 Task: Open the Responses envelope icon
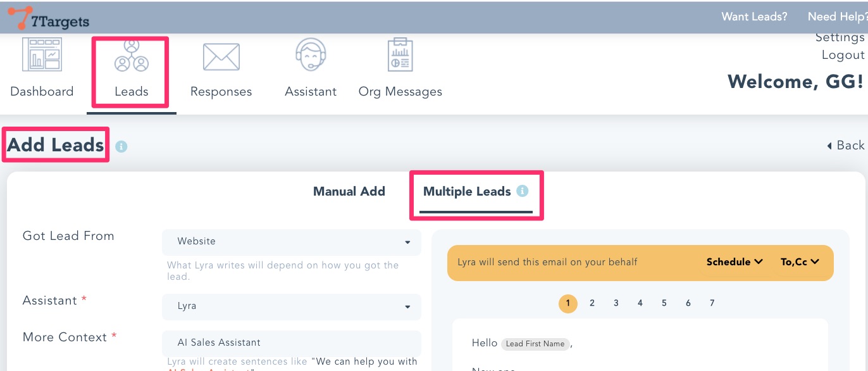221,56
